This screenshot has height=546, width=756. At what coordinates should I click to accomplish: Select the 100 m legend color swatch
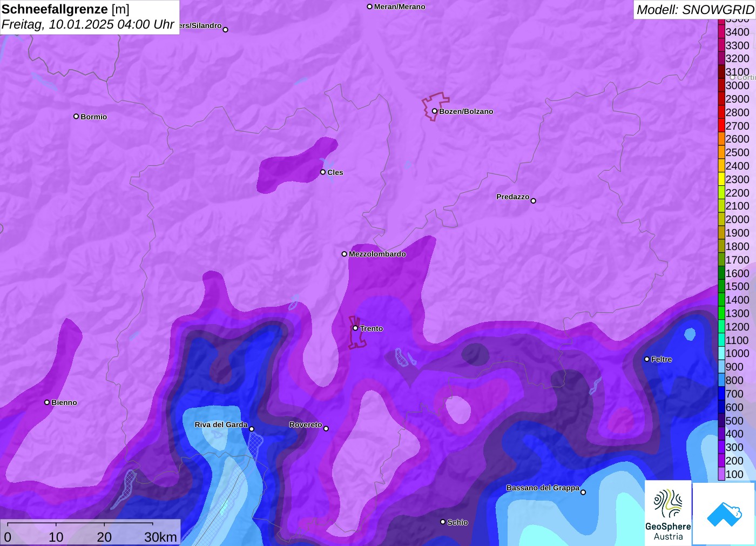(721, 474)
